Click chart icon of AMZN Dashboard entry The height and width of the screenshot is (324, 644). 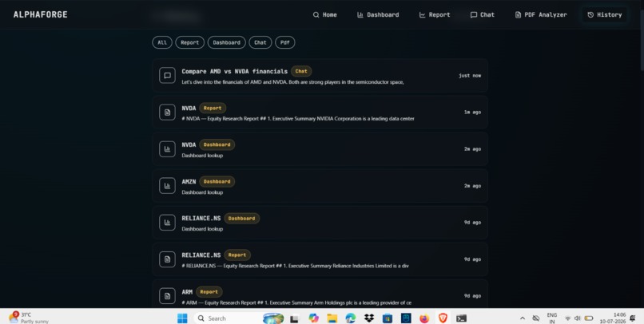tap(167, 186)
